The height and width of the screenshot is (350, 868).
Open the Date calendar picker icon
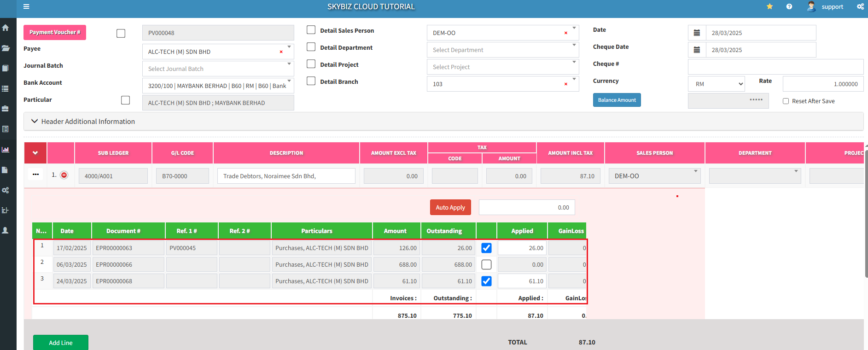pos(697,33)
